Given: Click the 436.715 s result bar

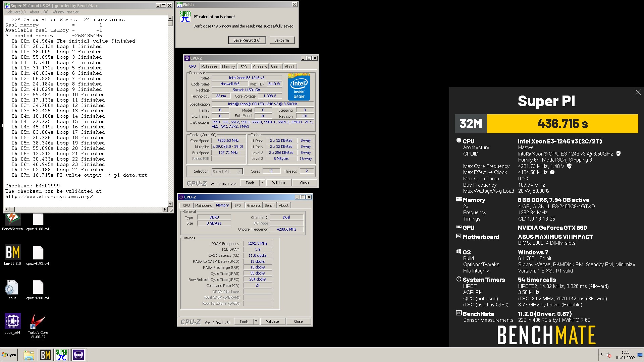Looking at the screenshot, I should pos(562,124).
